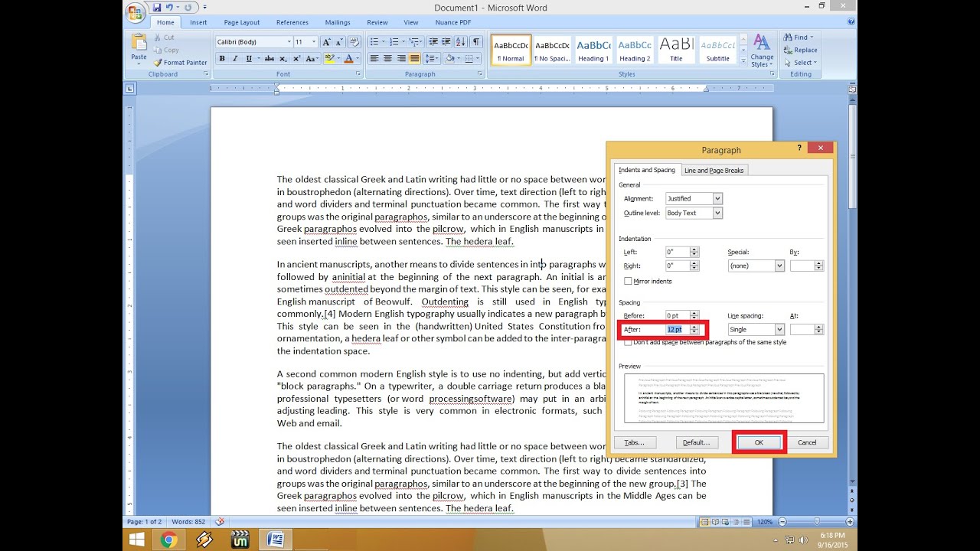Open the Review tab
This screenshot has width=980, height=551.
pyautogui.click(x=377, y=22)
